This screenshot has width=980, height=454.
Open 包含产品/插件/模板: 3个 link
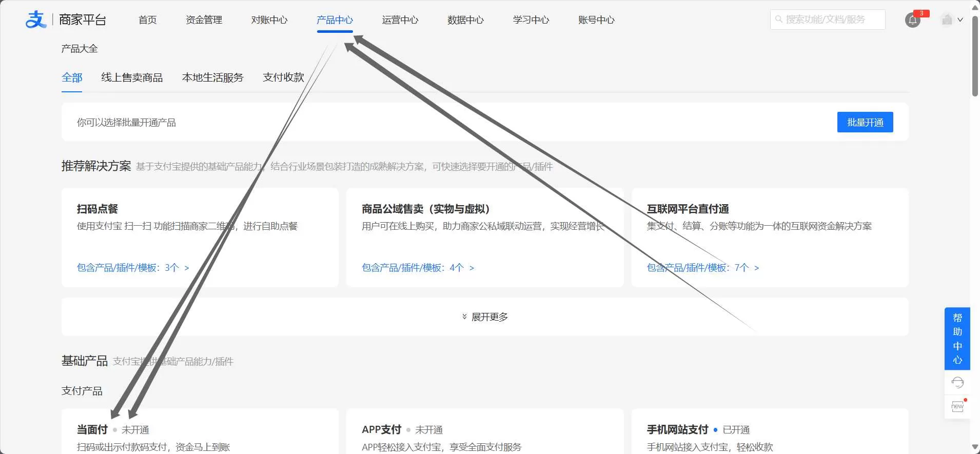click(133, 268)
